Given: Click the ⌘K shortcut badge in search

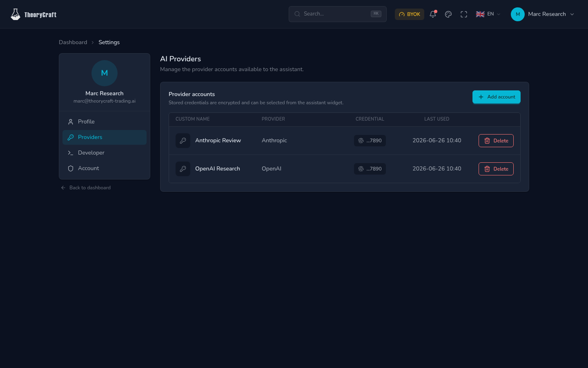Looking at the screenshot, I should pos(376,14).
